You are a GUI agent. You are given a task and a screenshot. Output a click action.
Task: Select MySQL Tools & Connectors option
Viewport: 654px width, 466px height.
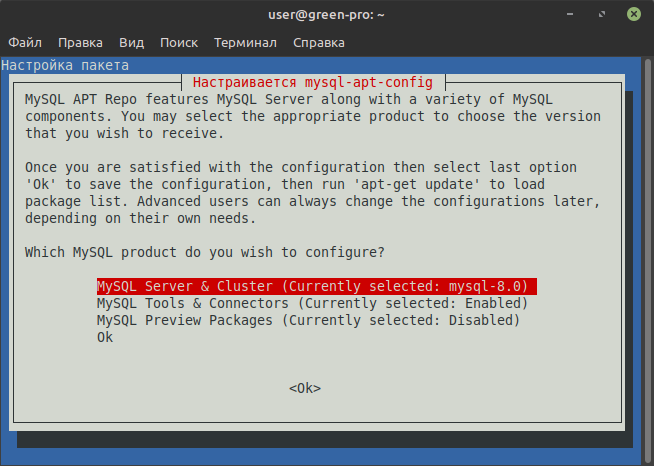pyautogui.click(x=312, y=303)
